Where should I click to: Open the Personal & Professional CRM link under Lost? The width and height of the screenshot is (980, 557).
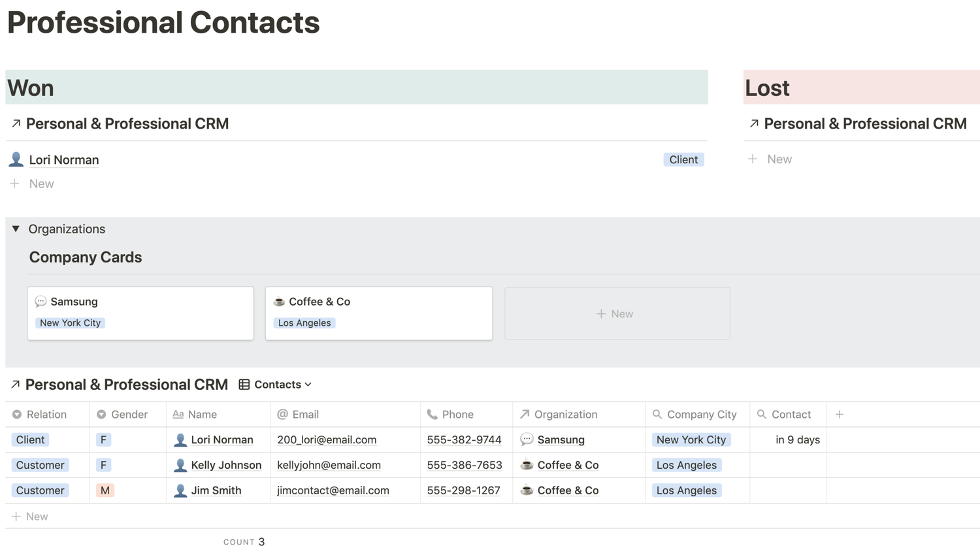(865, 123)
